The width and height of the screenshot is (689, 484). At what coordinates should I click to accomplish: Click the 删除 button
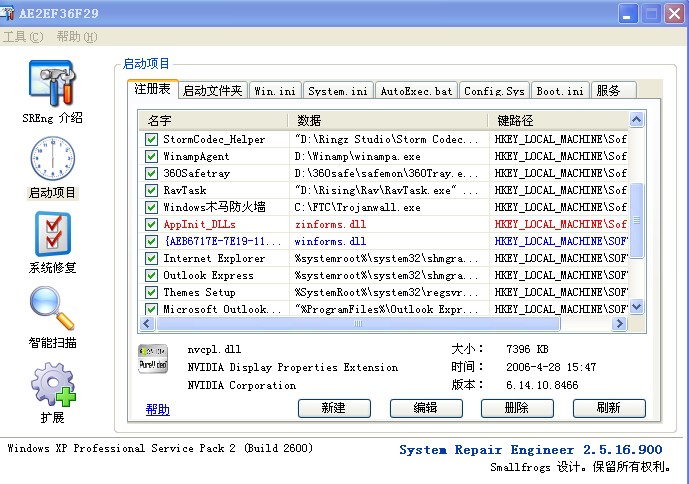pyautogui.click(x=517, y=408)
